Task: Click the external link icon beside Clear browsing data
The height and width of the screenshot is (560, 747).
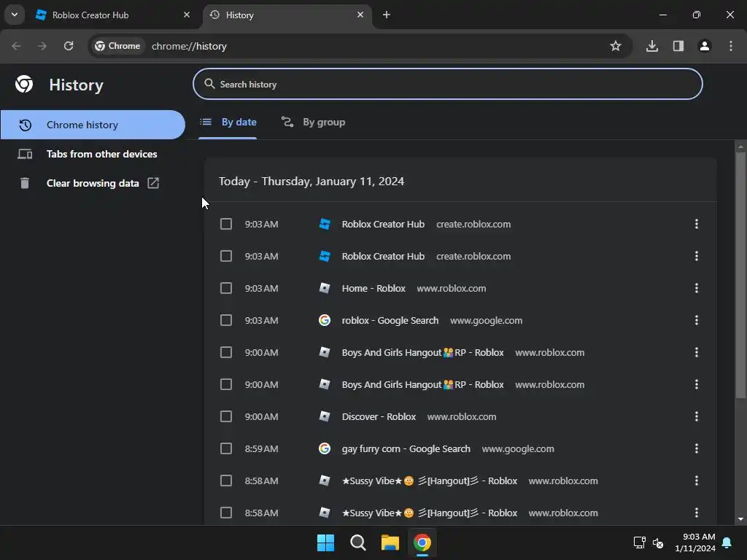Action: 153,183
